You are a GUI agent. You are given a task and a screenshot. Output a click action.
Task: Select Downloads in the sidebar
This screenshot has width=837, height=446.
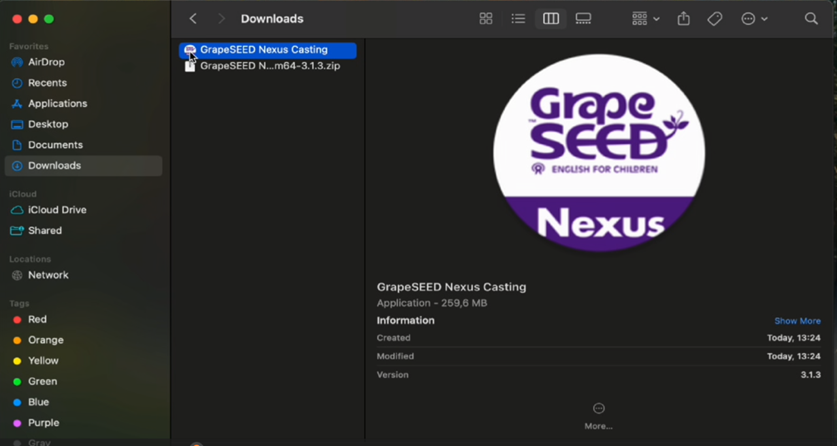[x=83, y=166]
